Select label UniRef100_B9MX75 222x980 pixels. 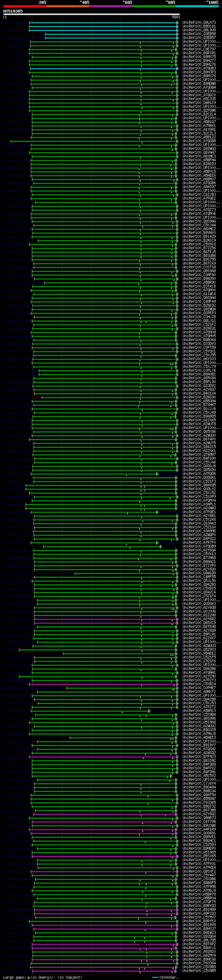(x=199, y=57)
